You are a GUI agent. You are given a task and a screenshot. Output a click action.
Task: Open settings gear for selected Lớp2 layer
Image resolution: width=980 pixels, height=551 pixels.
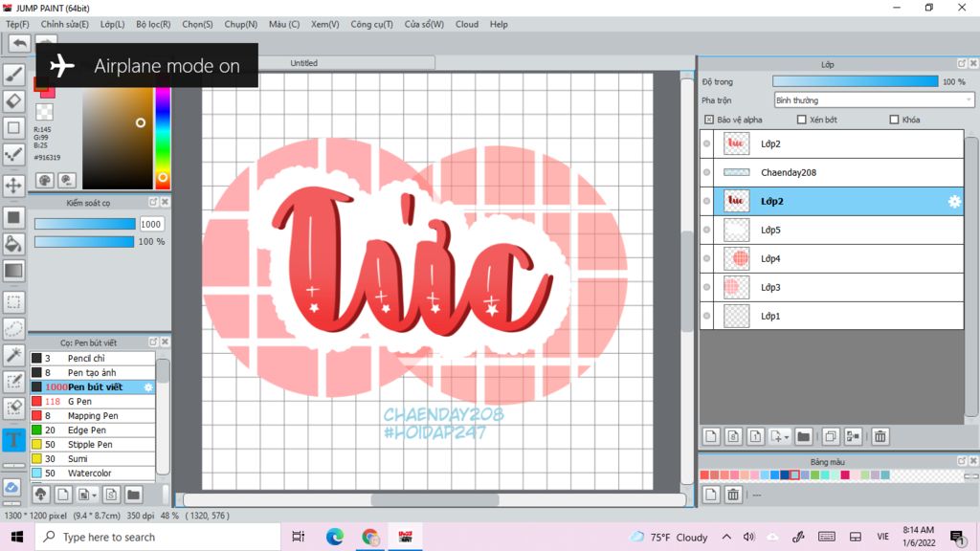tap(954, 201)
